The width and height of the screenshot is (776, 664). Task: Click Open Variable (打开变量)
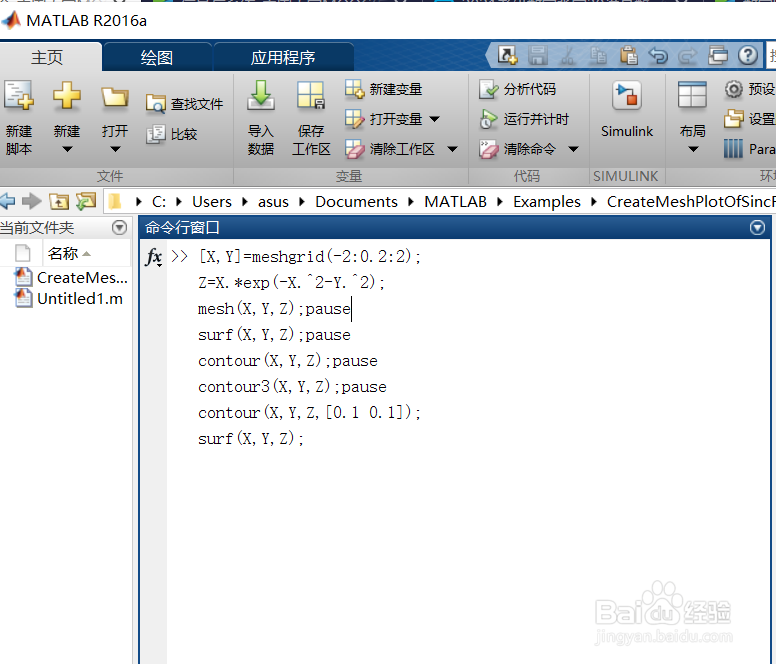384,119
